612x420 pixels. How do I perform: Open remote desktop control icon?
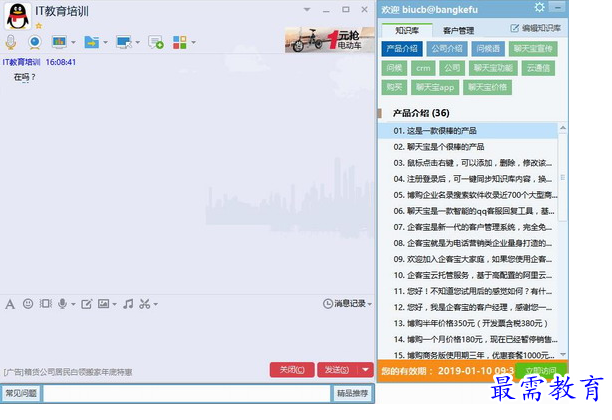tap(124, 42)
